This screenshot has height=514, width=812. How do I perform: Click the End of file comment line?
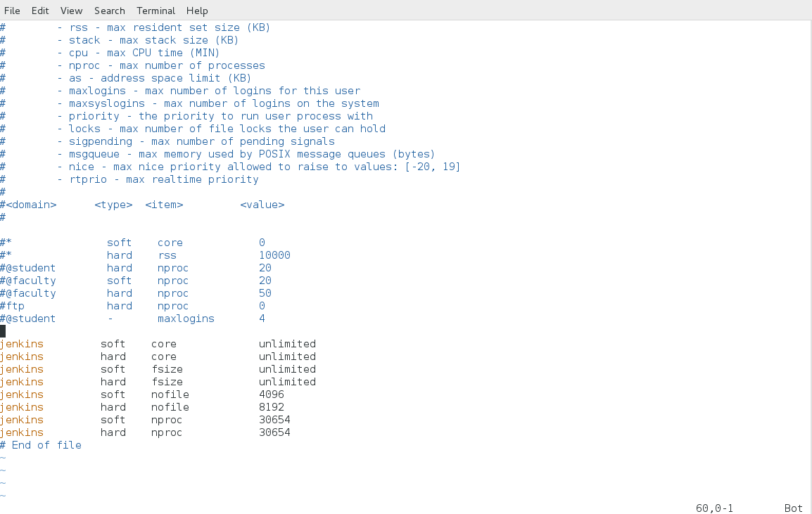click(42, 445)
